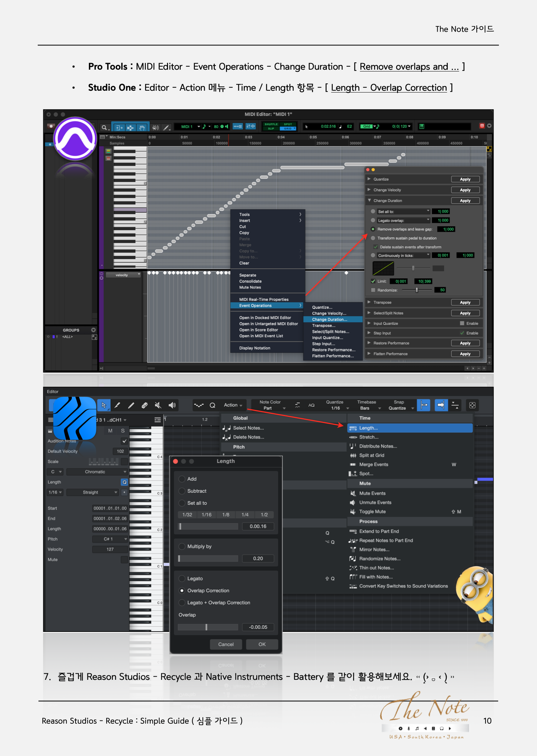
Task: Click OK in the Length dialog
Action: click(x=262, y=644)
